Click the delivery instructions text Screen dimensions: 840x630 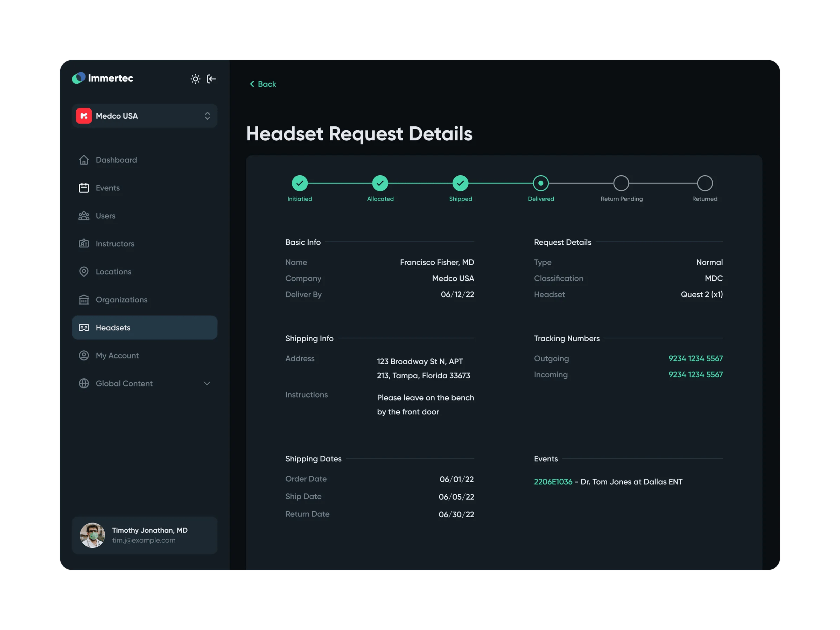425,405
